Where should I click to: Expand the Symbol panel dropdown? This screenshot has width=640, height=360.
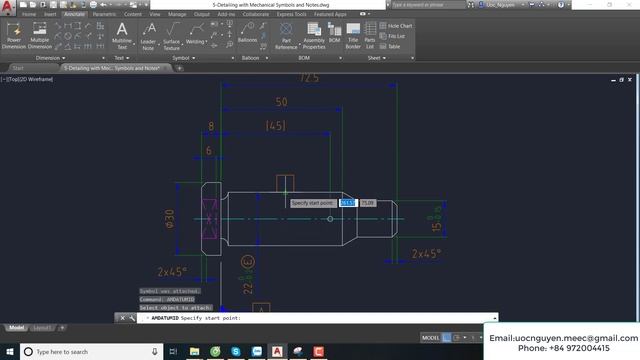(183, 58)
